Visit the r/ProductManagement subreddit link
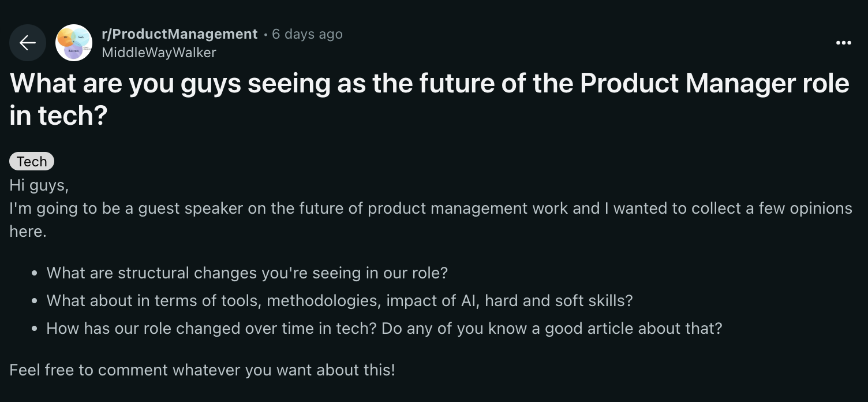 pos(179,34)
